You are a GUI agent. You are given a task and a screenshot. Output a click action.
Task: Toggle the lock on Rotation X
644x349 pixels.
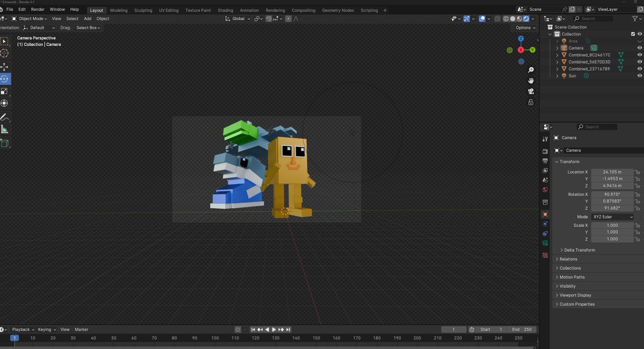[638, 194]
